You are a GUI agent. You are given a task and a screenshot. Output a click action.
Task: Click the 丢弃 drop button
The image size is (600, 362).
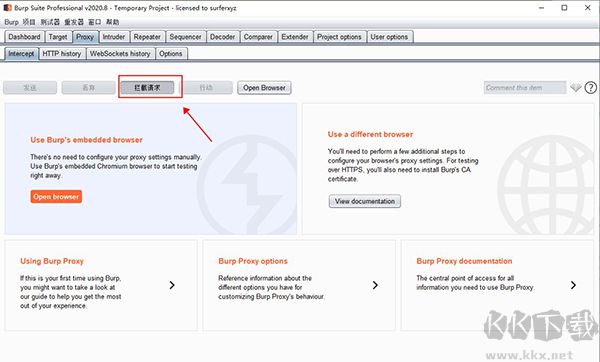click(89, 88)
